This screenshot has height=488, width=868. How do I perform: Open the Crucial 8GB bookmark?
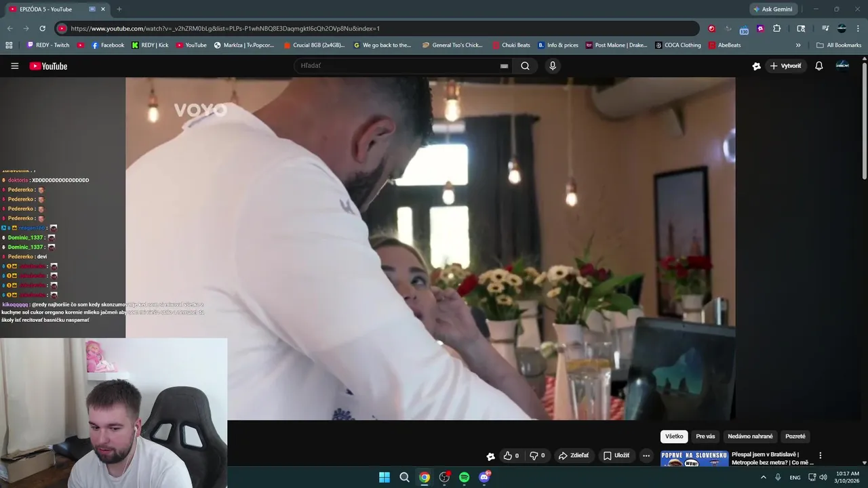pos(314,45)
